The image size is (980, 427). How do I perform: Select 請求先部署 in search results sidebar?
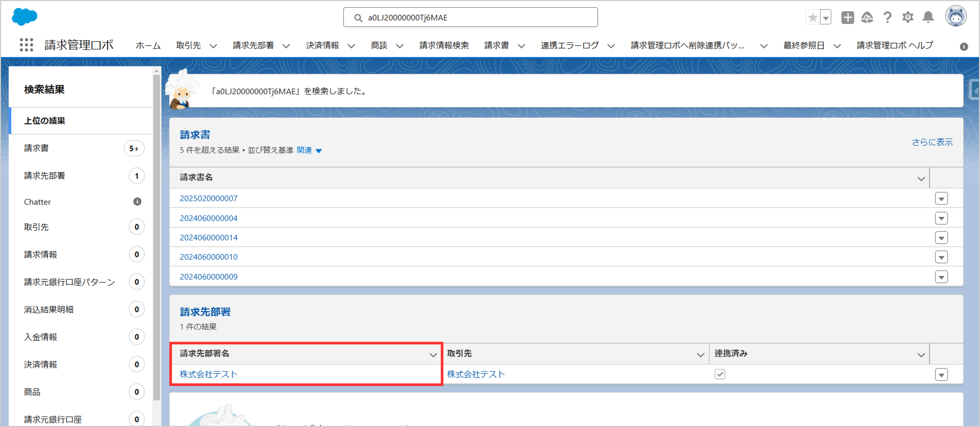point(44,175)
